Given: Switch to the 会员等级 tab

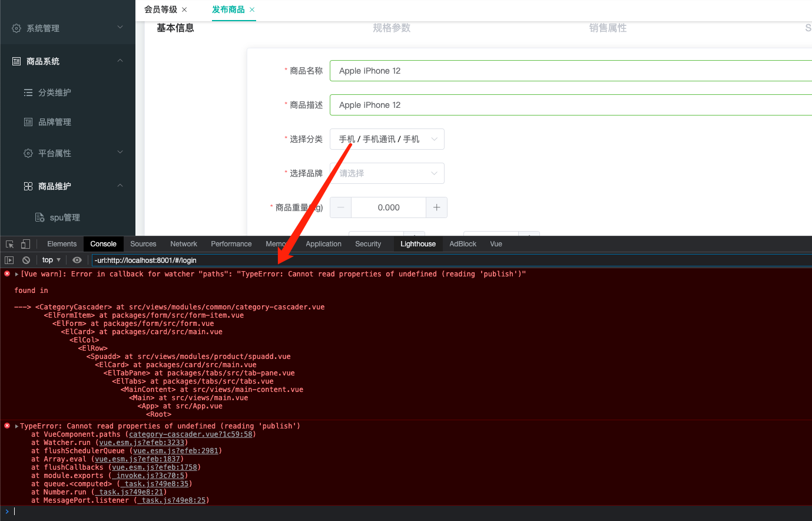Looking at the screenshot, I should tap(161, 9).
